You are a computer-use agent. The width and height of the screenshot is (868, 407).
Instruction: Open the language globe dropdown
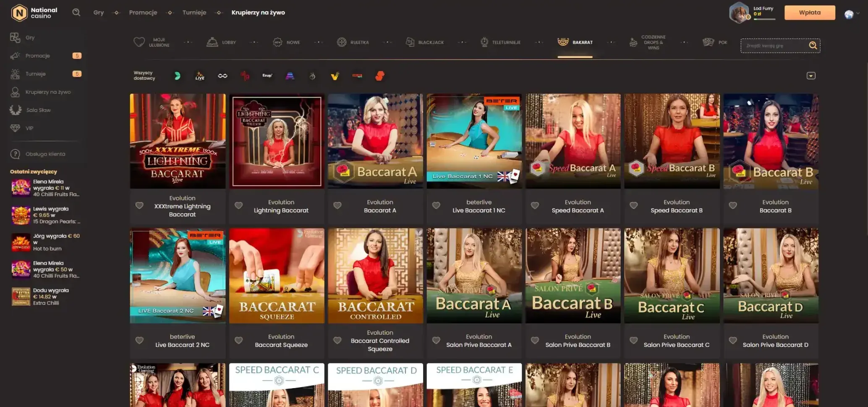pos(852,14)
